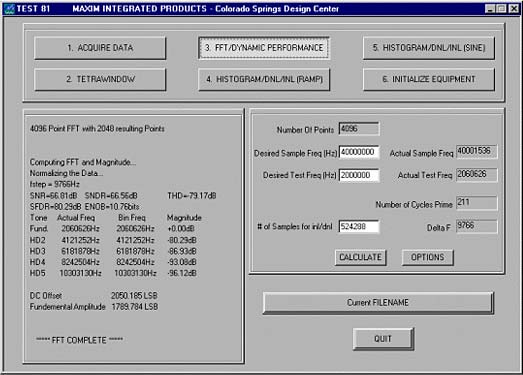Maximize the TEST 81 window
This screenshot has height=375, width=523.
[501, 9]
